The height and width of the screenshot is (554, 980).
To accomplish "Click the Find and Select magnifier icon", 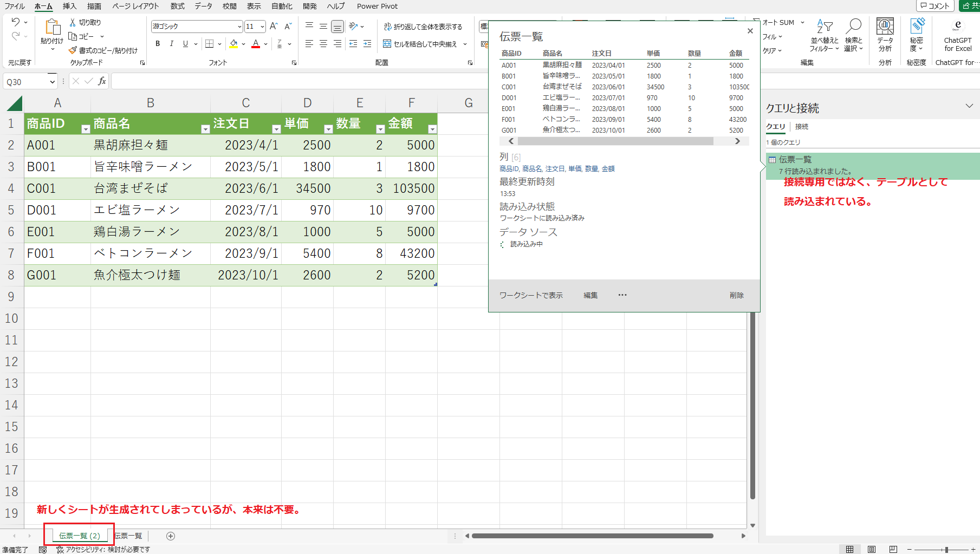I will pyautogui.click(x=854, y=26).
